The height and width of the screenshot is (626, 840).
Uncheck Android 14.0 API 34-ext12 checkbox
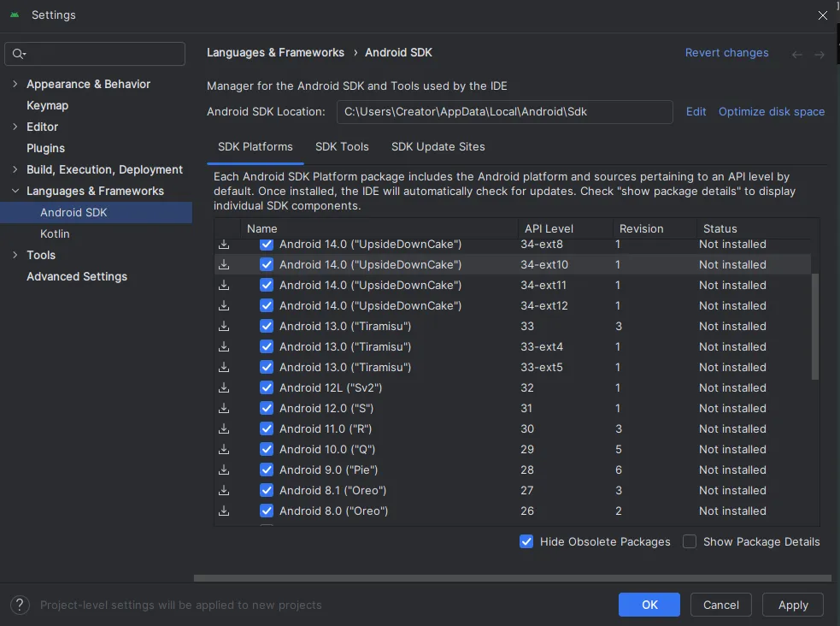(267, 305)
